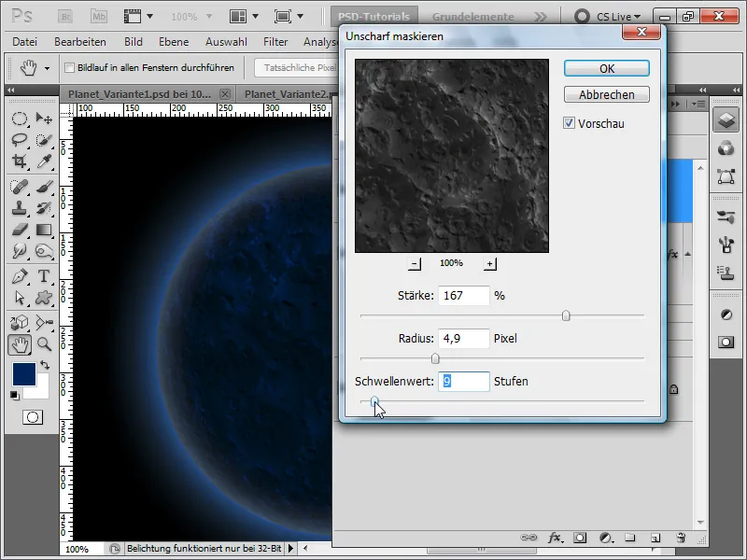Open the Filter menu
This screenshot has height=560, width=747.
point(275,42)
